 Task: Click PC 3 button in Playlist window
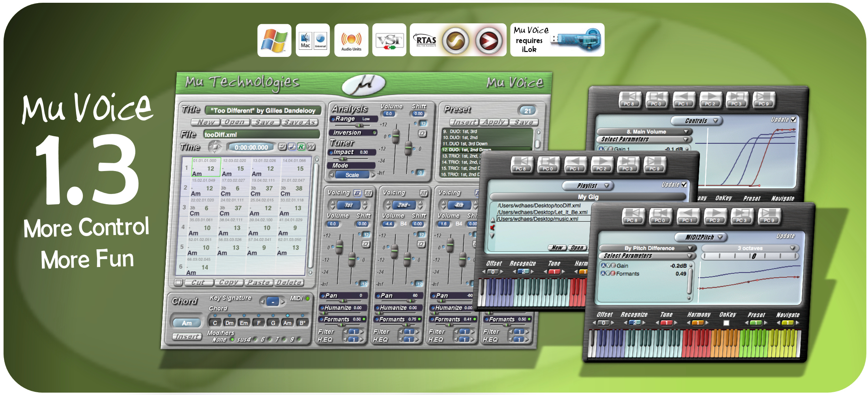[x=628, y=165]
